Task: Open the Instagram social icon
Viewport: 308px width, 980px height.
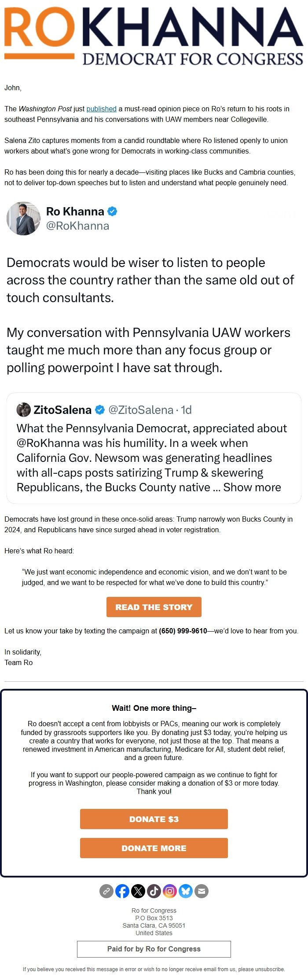Action: [x=170, y=891]
